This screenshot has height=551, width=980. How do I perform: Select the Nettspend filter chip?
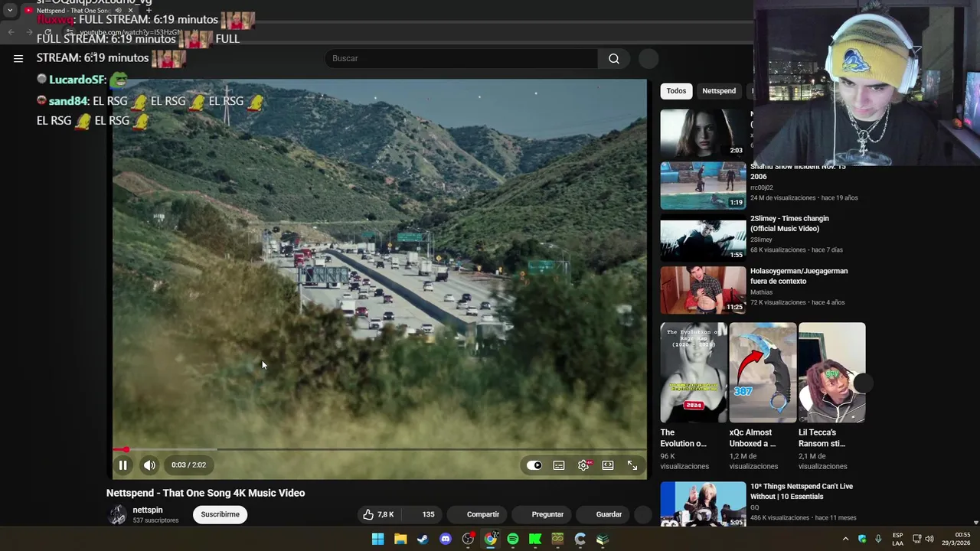[x=719, y=91]
